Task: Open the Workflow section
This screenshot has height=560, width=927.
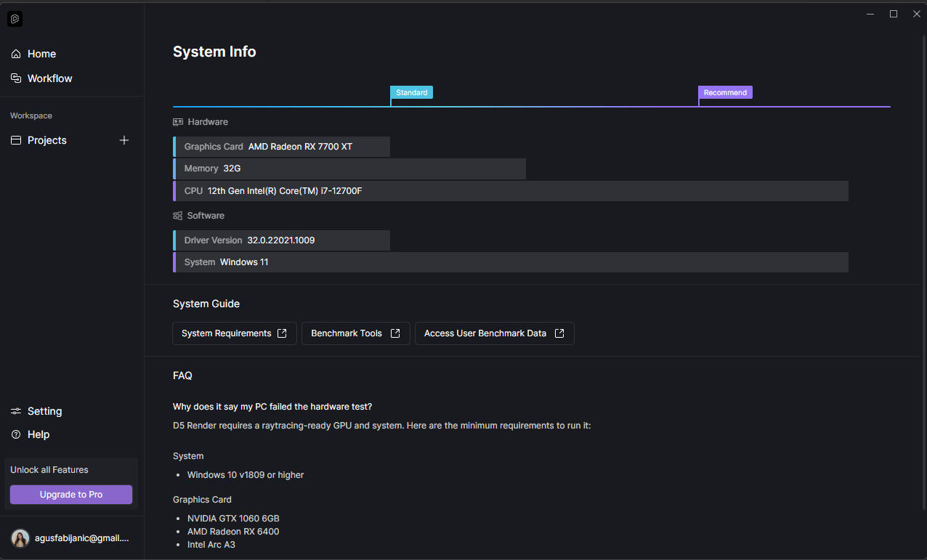Action: pos(49,78)
